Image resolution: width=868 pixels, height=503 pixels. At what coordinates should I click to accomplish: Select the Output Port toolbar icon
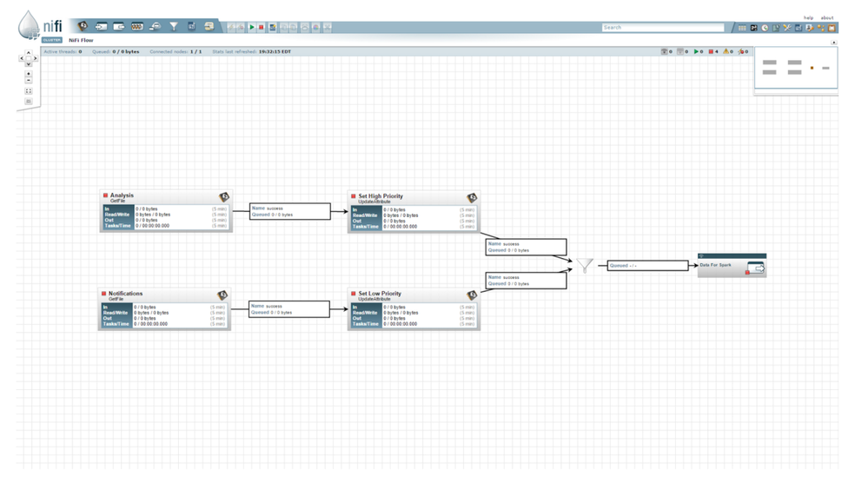pyautogui.click(x=119, y=26)
